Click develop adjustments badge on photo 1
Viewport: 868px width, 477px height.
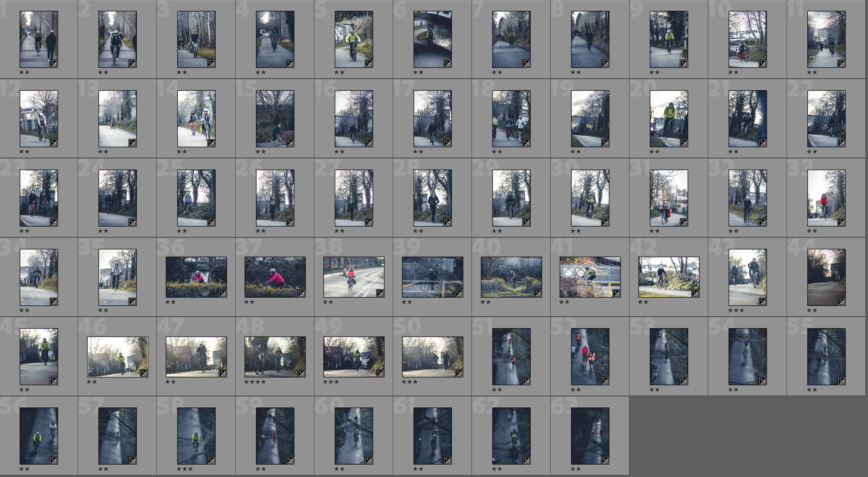pos(54,63)
